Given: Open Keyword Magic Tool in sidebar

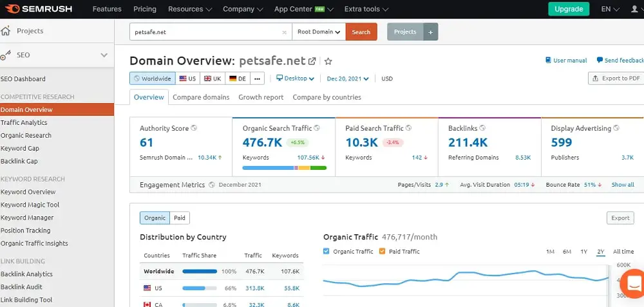Looking at the screenshot, I should tap(30, 205).
